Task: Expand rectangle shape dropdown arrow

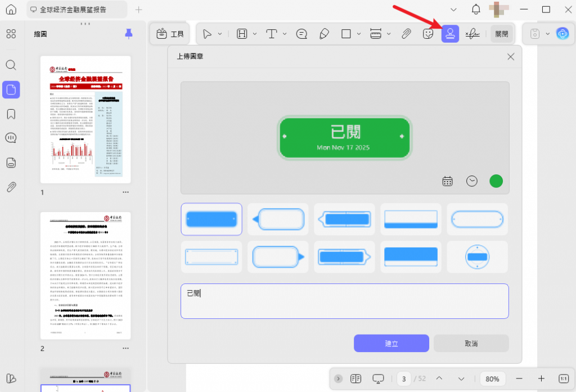Action: (x=359, y=34)
